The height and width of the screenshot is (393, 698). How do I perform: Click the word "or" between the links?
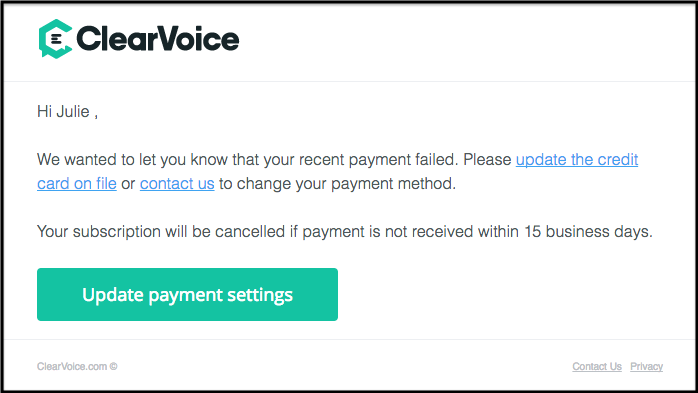pyautogui.click(x=128, y=185)
